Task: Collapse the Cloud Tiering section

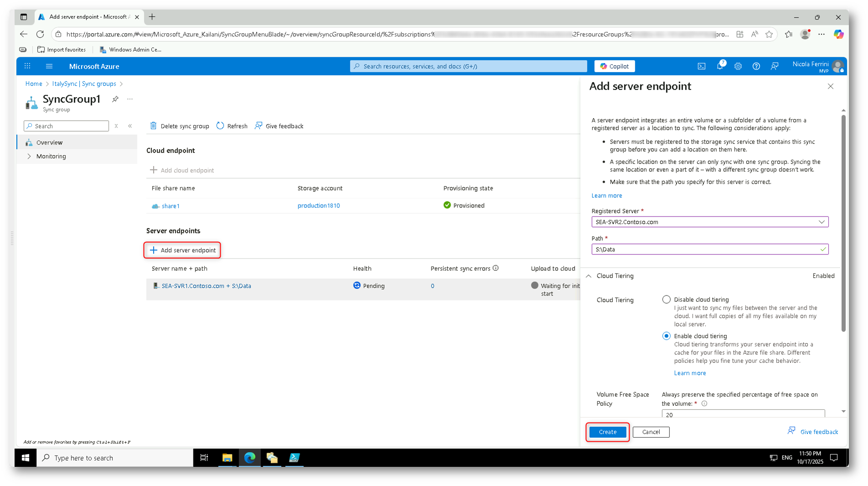Action: tap(589, 276)
